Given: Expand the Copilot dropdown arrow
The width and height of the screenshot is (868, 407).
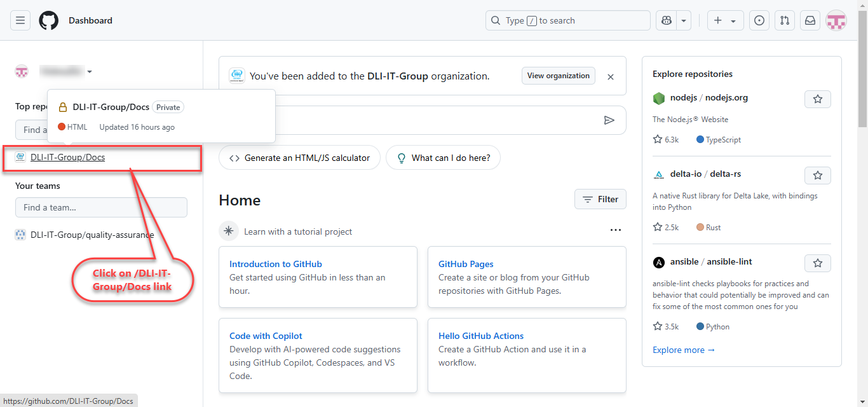Looking at the screenshot, I should [684, 20].
